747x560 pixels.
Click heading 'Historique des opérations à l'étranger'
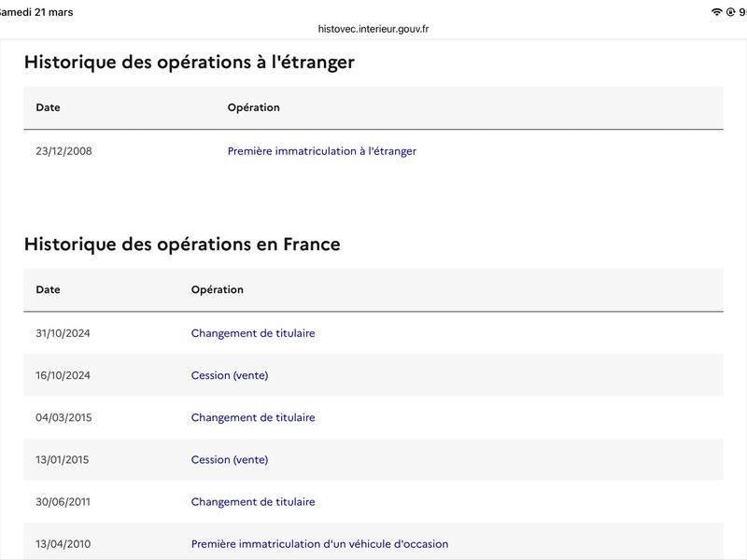(x=189, y=63)
